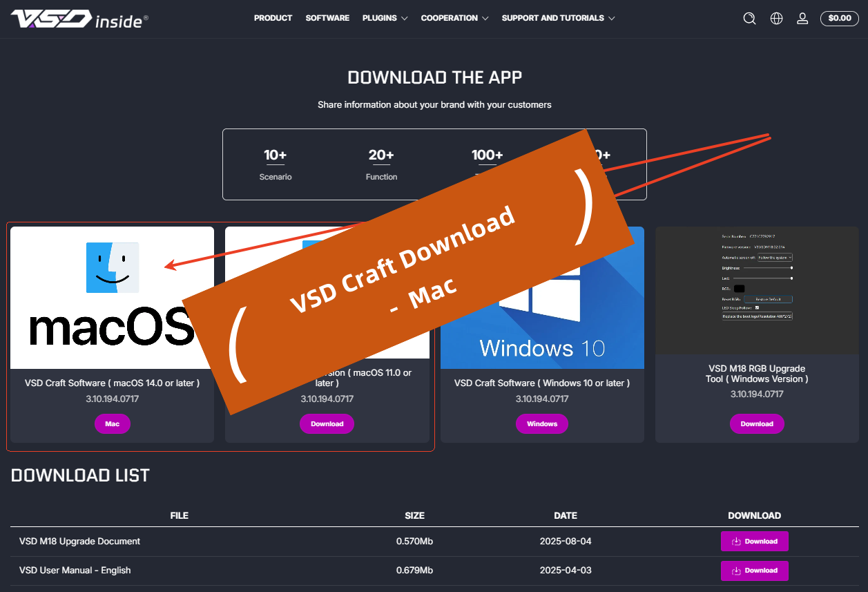Click the '0.679Mb' size cell
This screenshot has height=592, width=868.
click(414, 571)
